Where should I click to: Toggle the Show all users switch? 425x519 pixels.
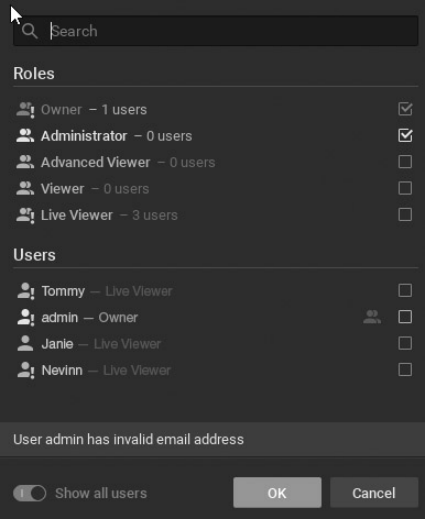(30, 493)
